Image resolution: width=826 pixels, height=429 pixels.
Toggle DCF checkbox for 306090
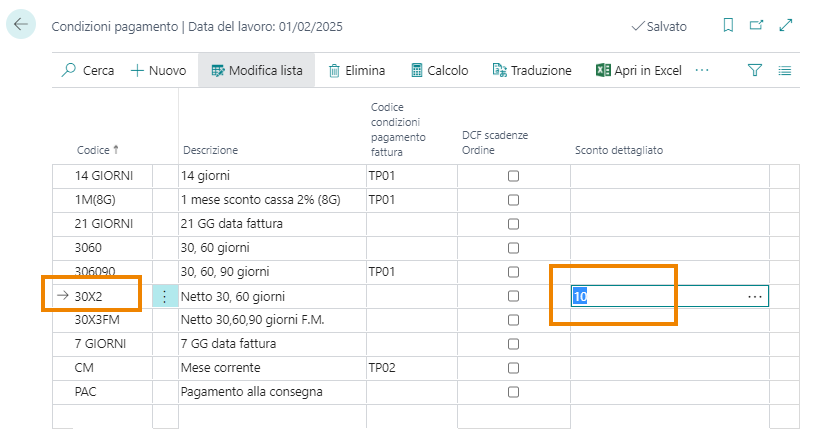click(513, 272)
